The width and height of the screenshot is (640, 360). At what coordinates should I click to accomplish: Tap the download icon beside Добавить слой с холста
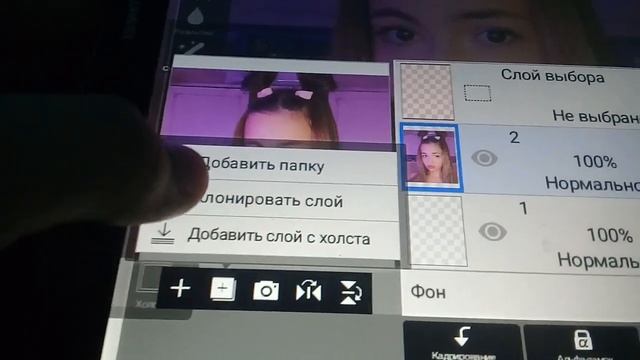tap(163, 234)
